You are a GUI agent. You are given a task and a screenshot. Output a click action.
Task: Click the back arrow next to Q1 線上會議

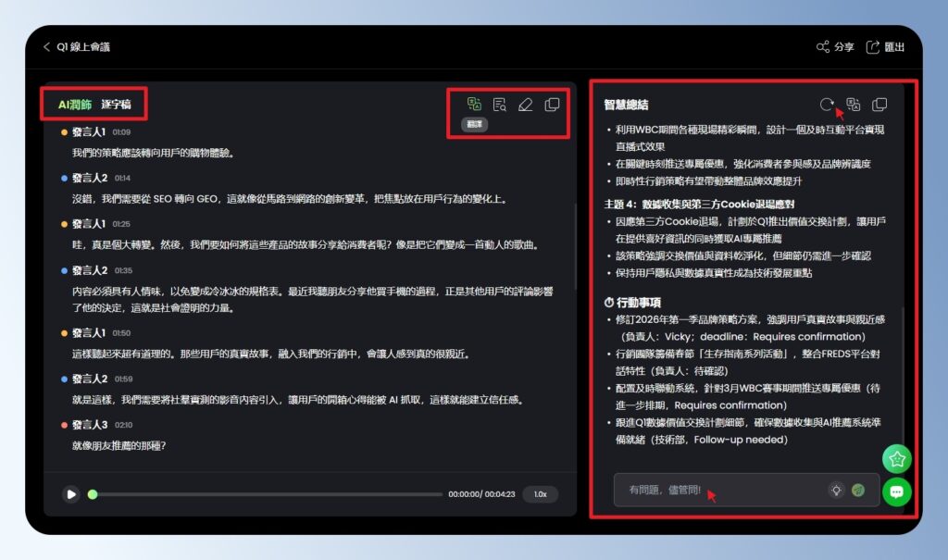pos(47,46)
